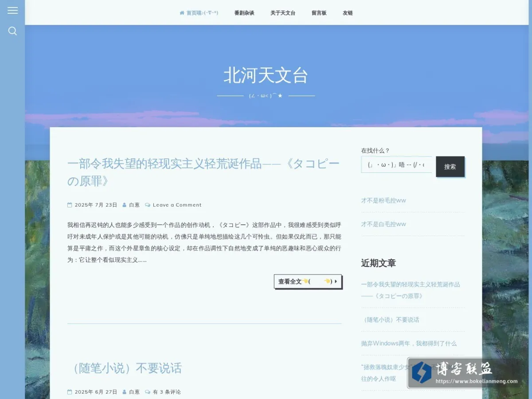Click the 在找什么? search label
This screenshot has height=399, width=532.
[x=375, y=151]
